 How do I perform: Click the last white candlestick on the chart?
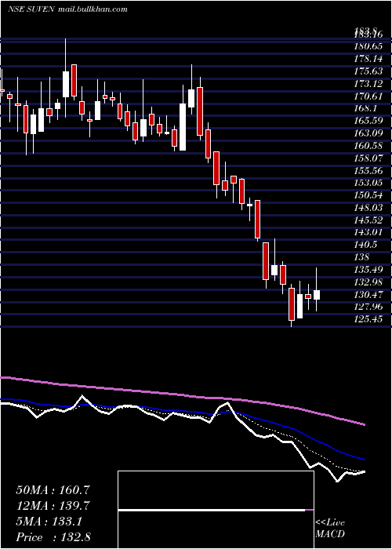tap(317, 295)
